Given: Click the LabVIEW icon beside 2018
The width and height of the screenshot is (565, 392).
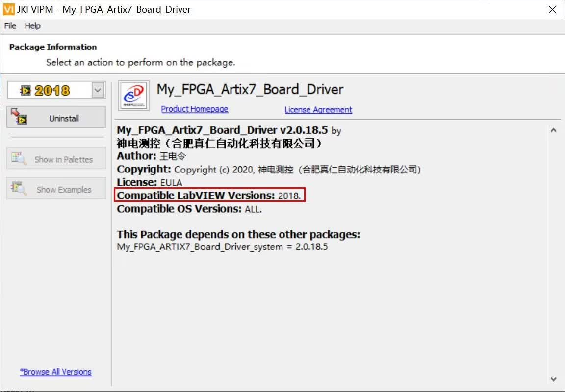Looking at the screenshot, I should point(26,90).
